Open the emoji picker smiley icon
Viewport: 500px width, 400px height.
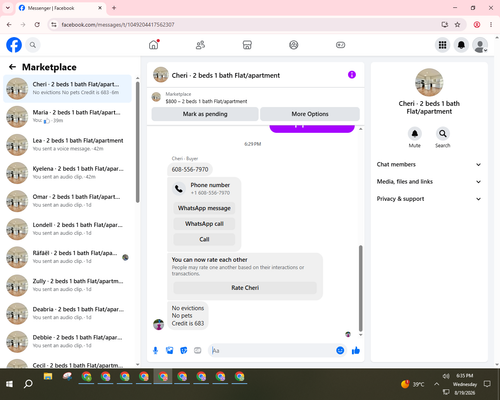tap(340, 350)
